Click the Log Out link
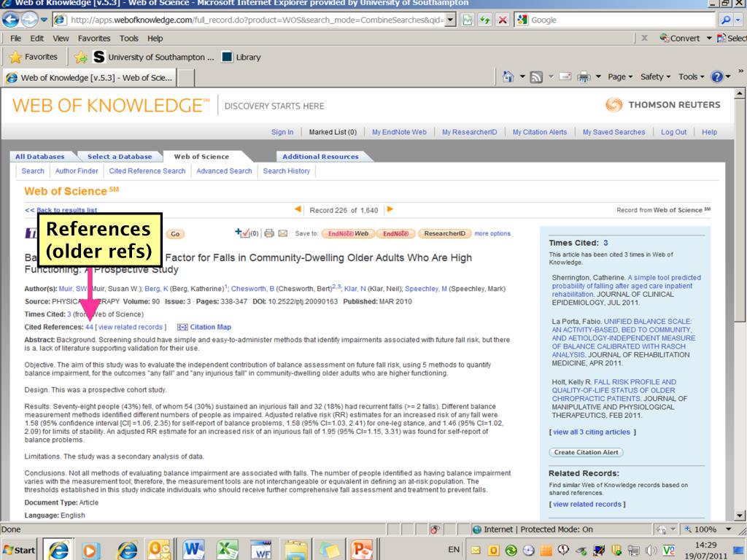The width and height of the screenshot is (747, 560). (x=673, y=132)
